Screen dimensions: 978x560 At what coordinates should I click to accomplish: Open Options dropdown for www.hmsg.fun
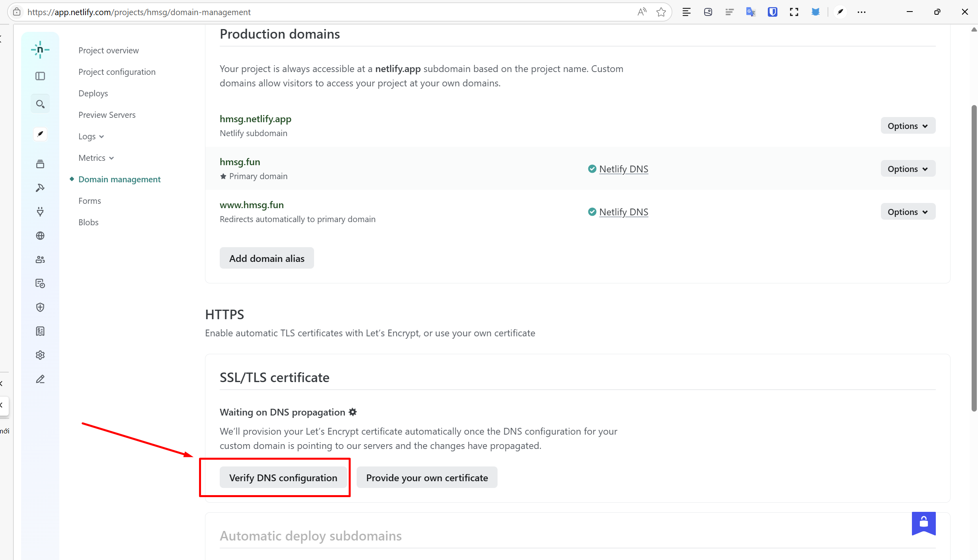pos(908,212)
